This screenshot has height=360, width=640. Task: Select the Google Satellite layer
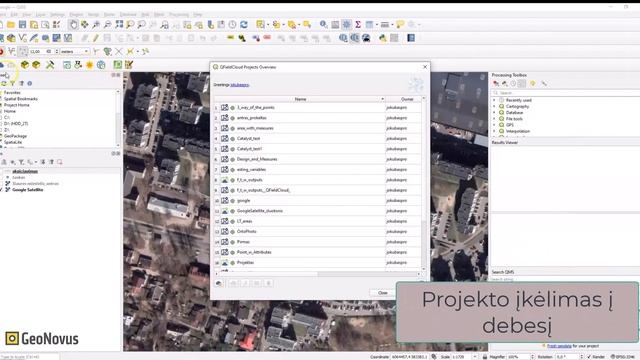click(28, 190)
